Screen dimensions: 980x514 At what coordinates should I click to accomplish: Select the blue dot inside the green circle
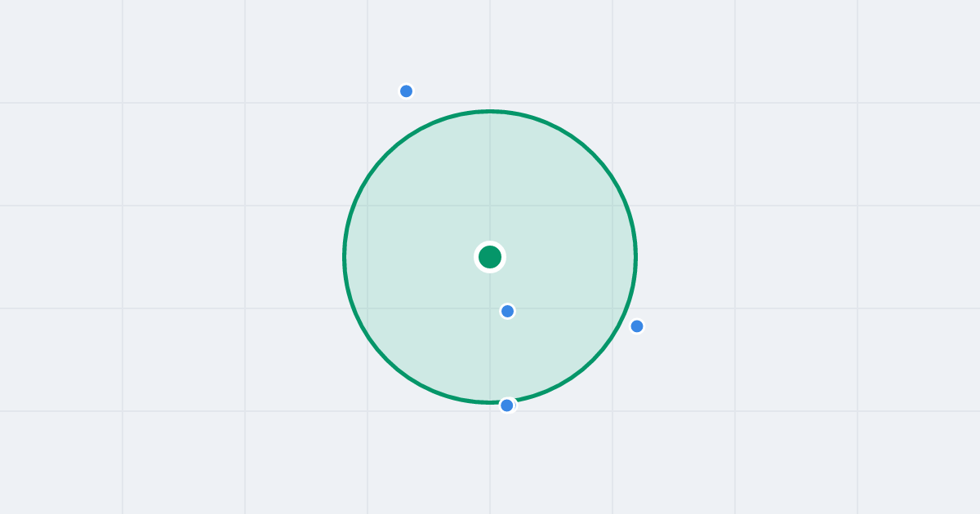pyautogui.click(x=507, y=311)
